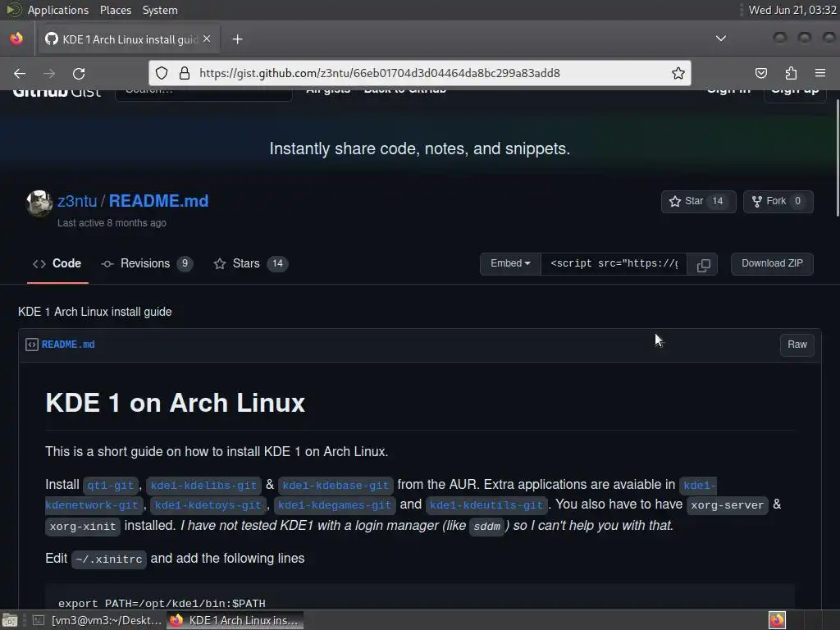Viewport: 840px width, 630px height.
Task: Bookmark this page with the star icon
Action: 678,73
